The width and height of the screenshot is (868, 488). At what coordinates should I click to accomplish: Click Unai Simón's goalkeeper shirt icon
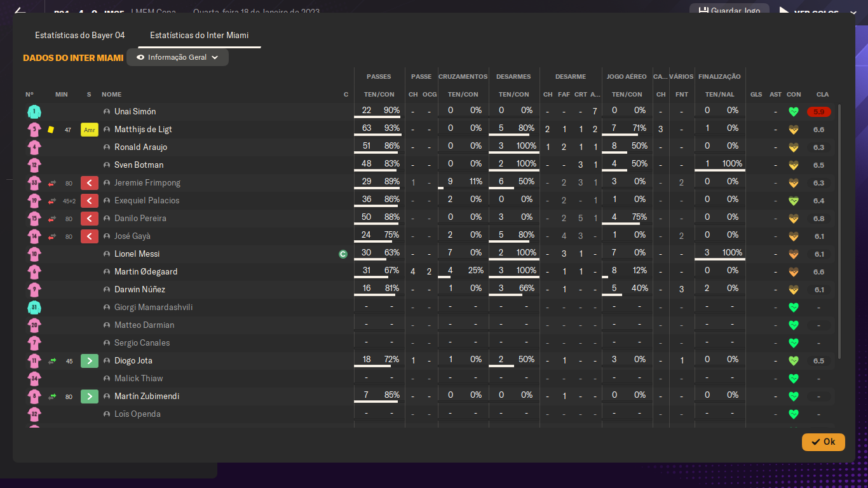coord(34,112)
